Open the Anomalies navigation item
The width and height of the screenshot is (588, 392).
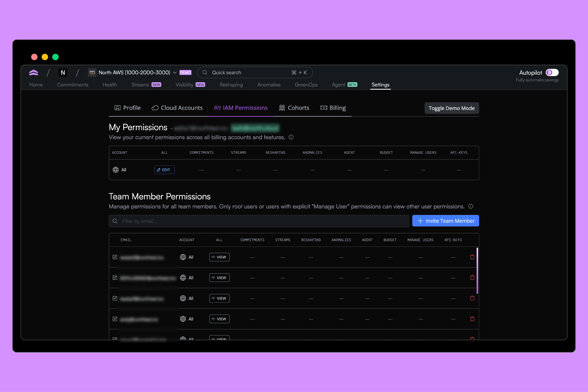pyautogui.click(x=269, y=85)
